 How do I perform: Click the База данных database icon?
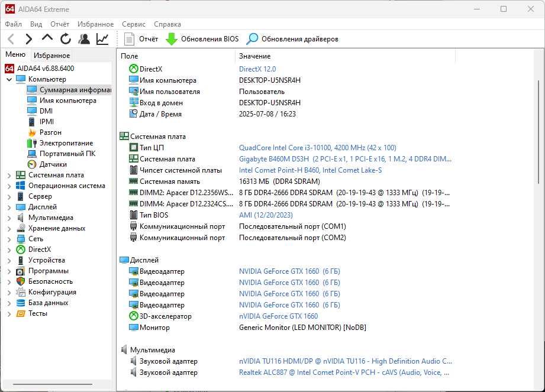[x=21, y=303]
